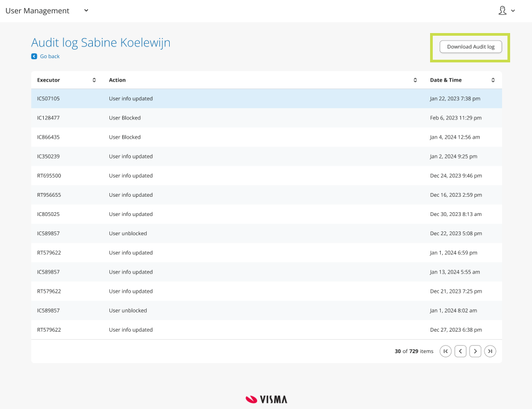532x409 pixels.
Task: Click date Jan 2, 2024 9:25 pm
Action: tap(454, 156)
